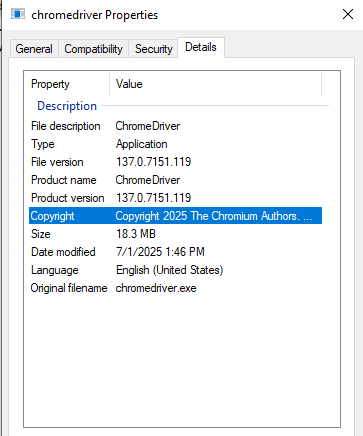Switch to the General tab
The image size is (363, 436).
pos(34,49)
